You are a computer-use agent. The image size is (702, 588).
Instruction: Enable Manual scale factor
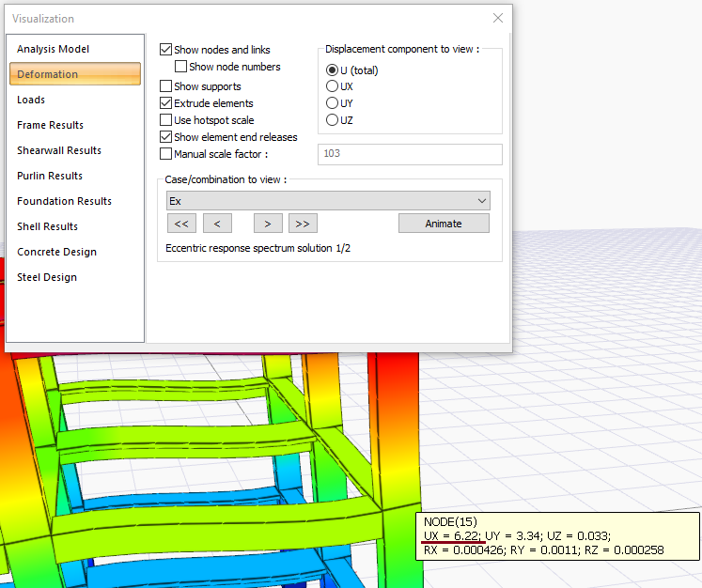click(x=166, y=154)
